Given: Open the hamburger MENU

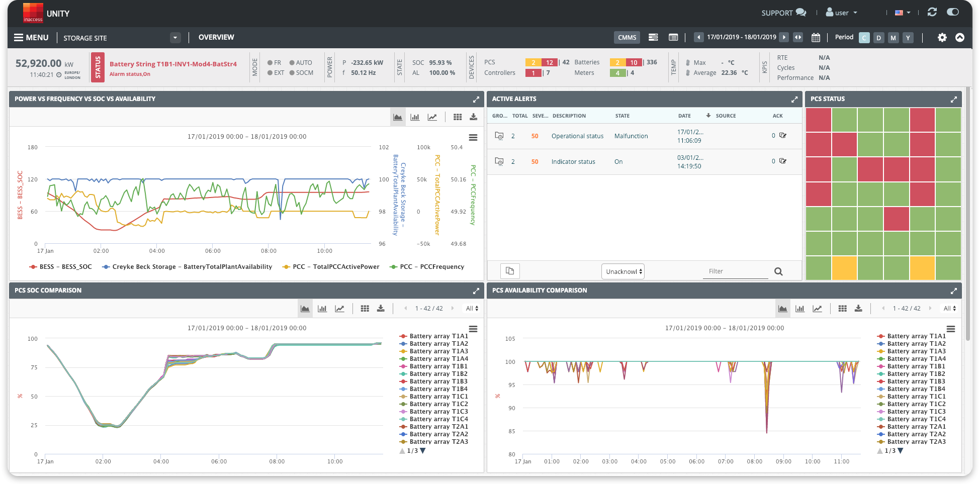Looking at the screenshot, I should tap(31, 38).
